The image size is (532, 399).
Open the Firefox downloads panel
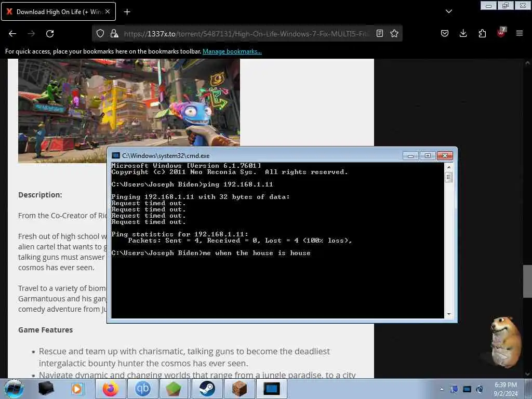463,33
